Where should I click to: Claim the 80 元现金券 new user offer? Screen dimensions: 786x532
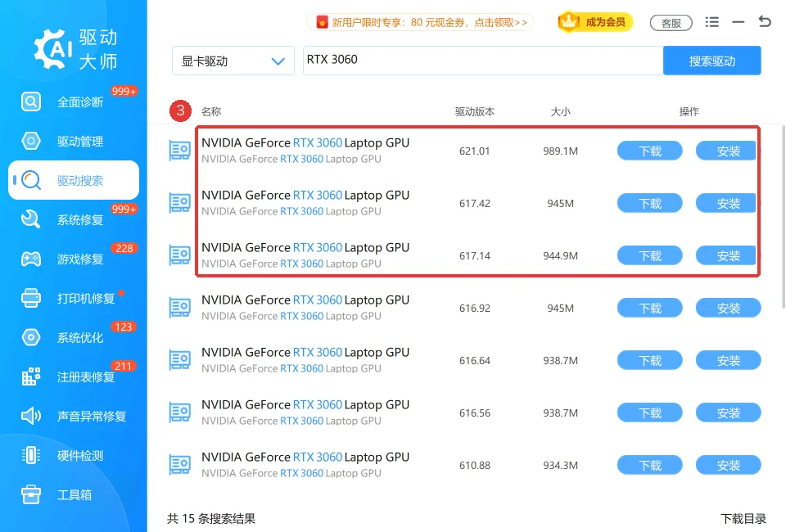(x=420, y=22)
